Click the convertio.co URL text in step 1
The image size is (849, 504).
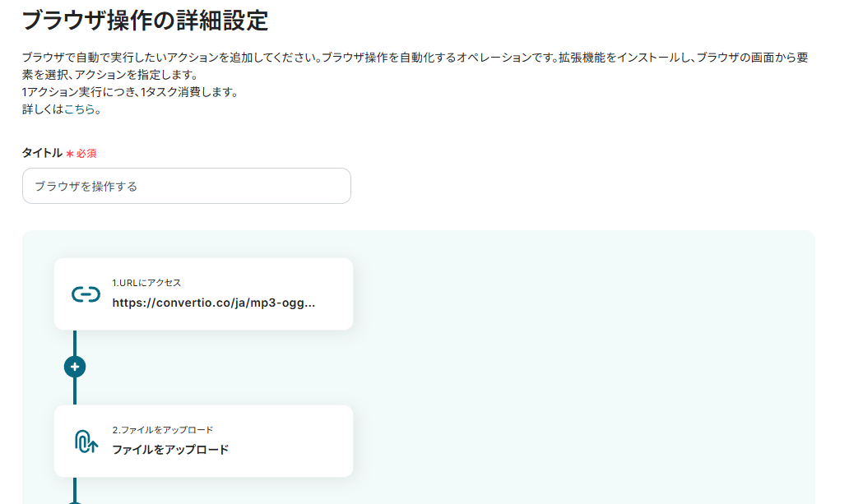tap(214, 302)
